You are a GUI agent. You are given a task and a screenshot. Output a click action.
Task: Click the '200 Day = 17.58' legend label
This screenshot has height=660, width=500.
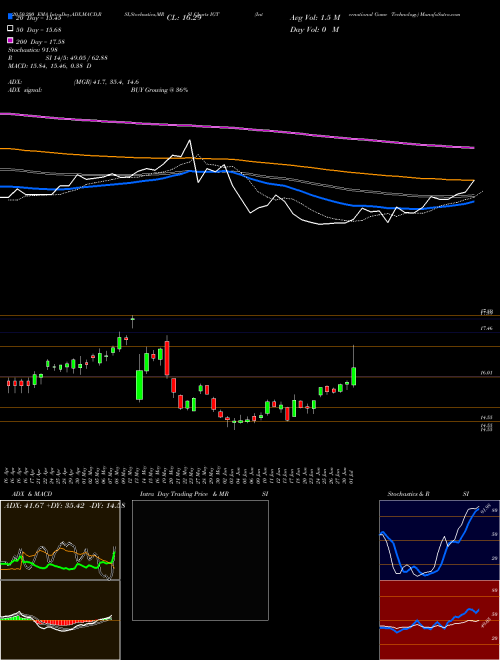click(40, 42)
